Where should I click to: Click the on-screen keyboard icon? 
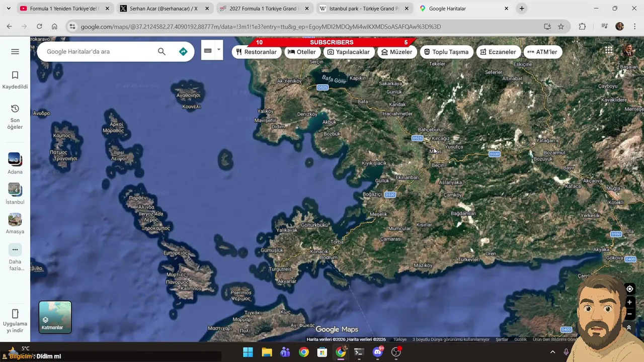(208, 51)
